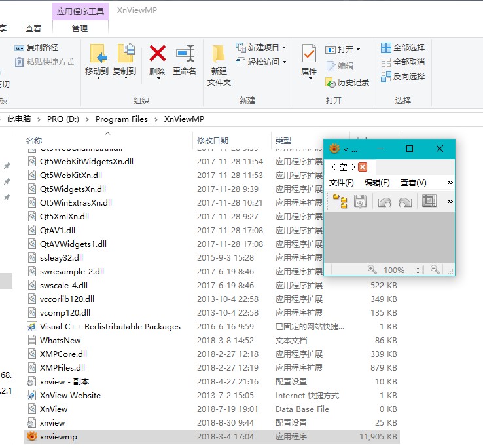
Task: Click the zoom percentage up/down stepper
Action: 418,270
